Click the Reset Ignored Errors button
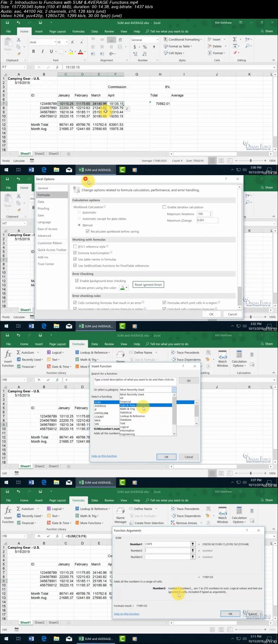 (x=148, y=285)
